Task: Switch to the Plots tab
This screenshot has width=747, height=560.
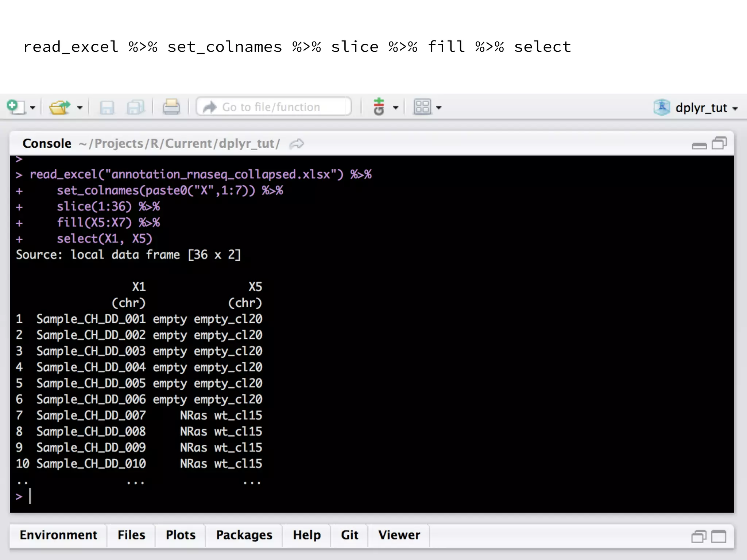Action: coord(181,535)
